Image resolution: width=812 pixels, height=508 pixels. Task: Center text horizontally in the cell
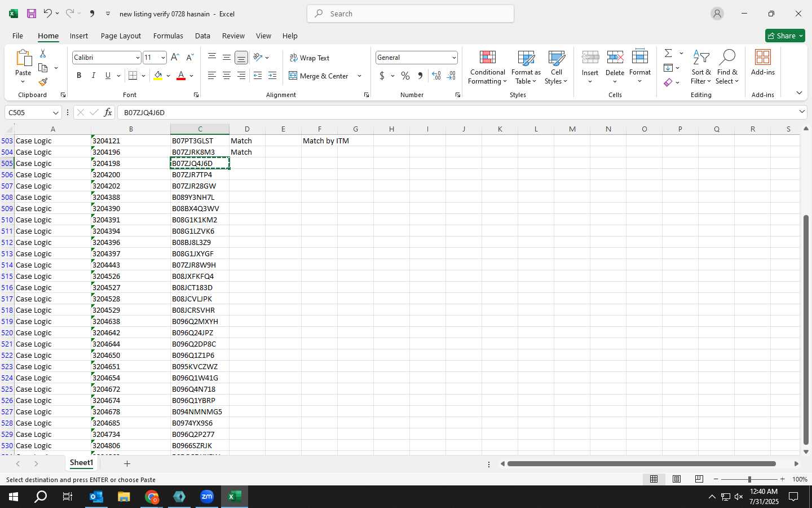coord(227,76)
